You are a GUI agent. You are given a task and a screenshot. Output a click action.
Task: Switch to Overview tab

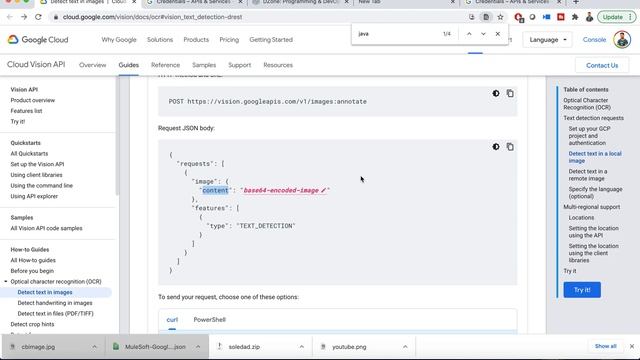pyautogui.click(x=93, y=65)
